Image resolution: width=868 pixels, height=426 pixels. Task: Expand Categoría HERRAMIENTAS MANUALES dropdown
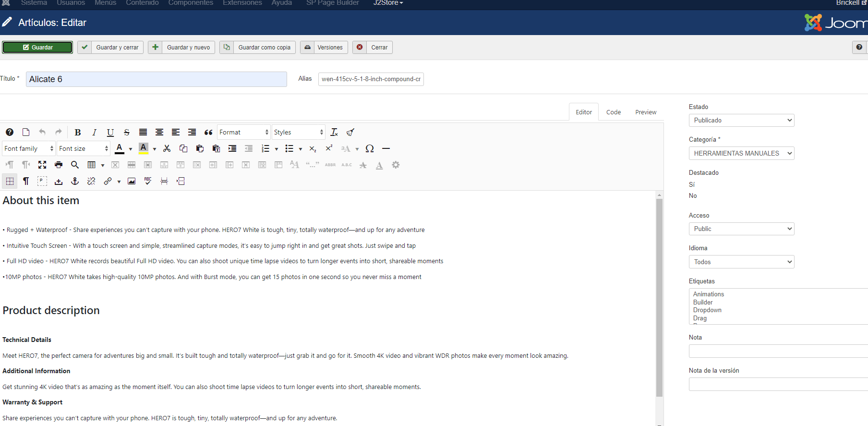tap(741, 153)
